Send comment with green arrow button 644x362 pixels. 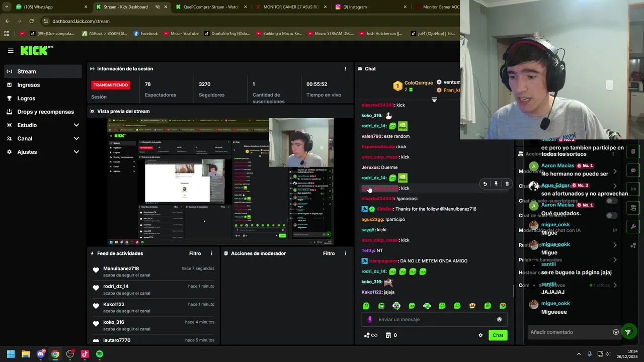pyautogui.click(x=628, y=332)
